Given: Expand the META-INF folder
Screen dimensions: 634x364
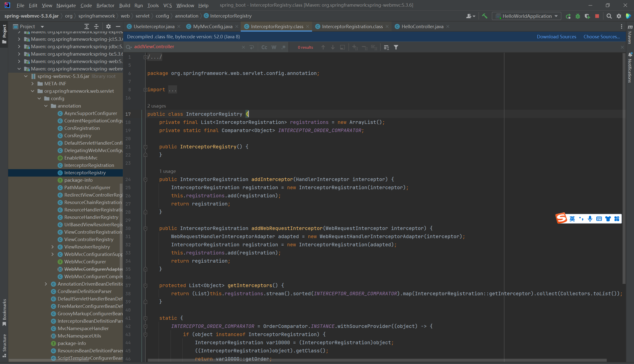Looking at the screenshot, I should click(32, 84).
